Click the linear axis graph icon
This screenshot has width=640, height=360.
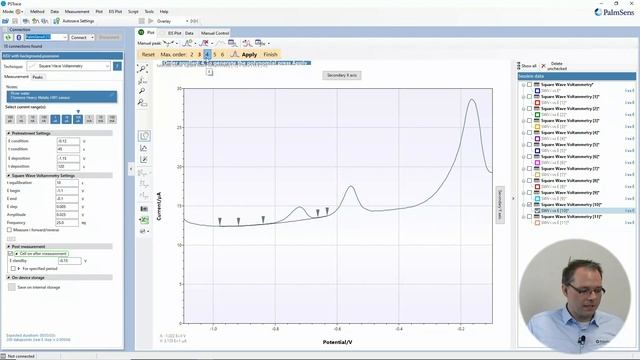[x=144, y=148]
